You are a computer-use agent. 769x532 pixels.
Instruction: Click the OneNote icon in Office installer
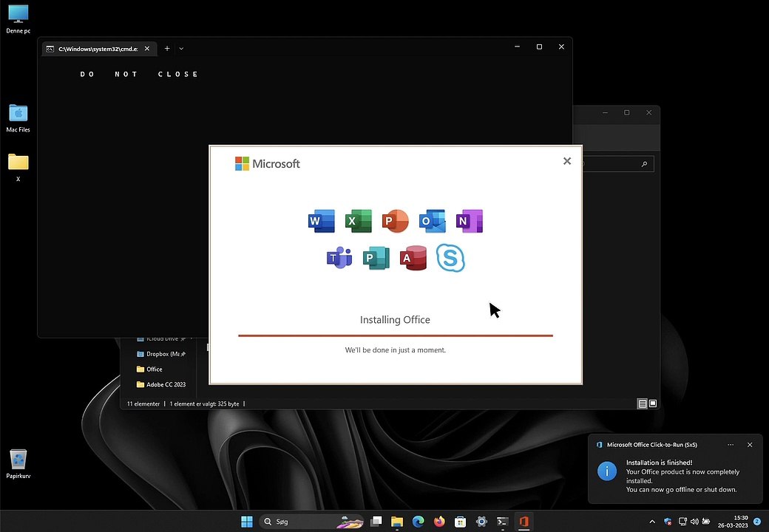pos(470,221)
